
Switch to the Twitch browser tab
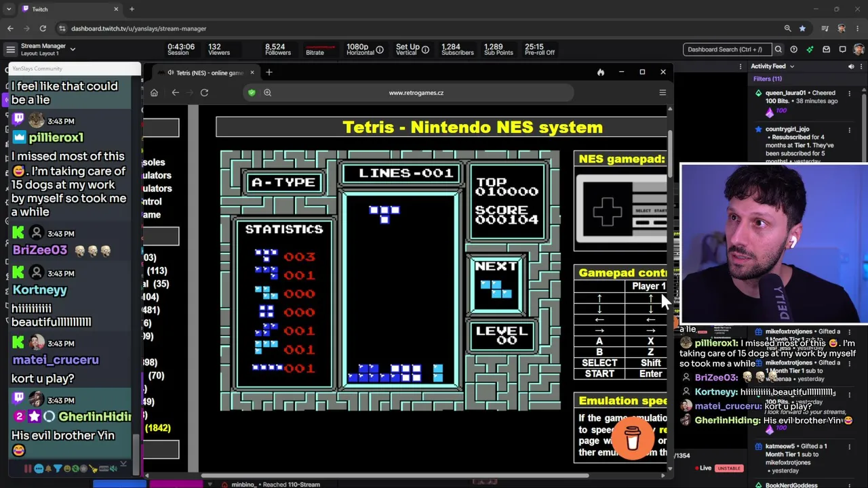pos(71,9)
